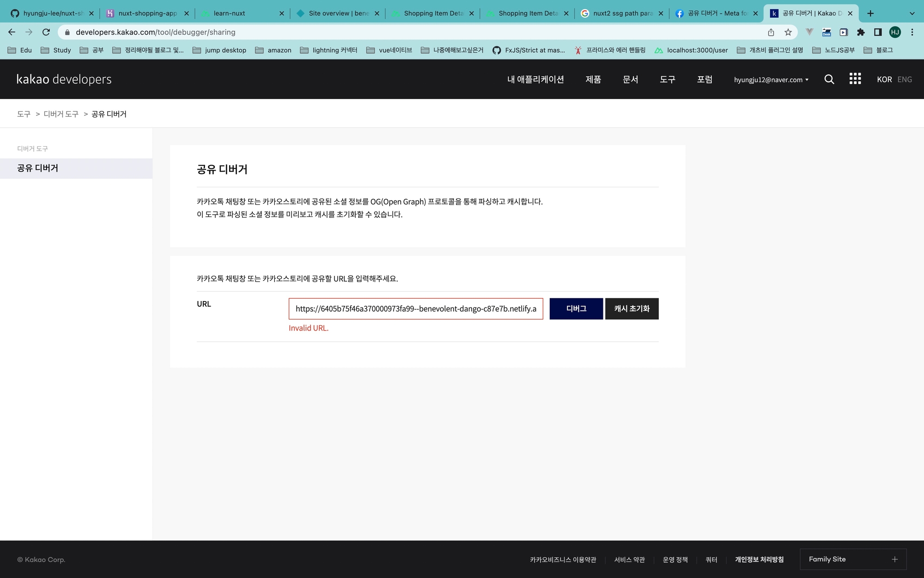Click the kakao developers logo
The image size is (924, 578).
tap(64, 79)
